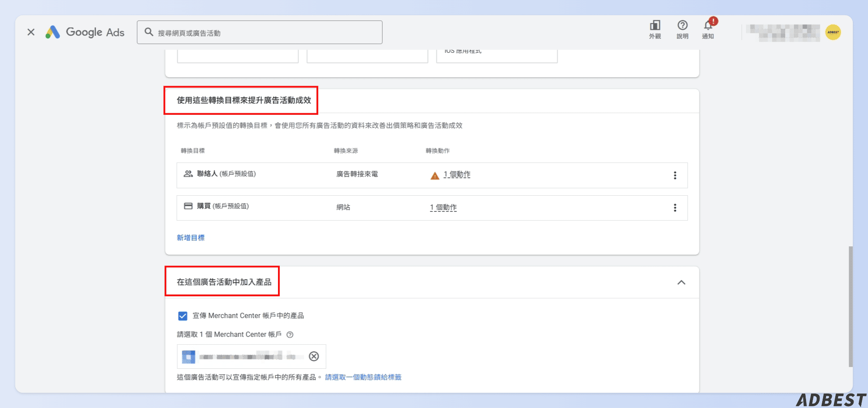Remove the selected Merchant Center account

[314, 356]
